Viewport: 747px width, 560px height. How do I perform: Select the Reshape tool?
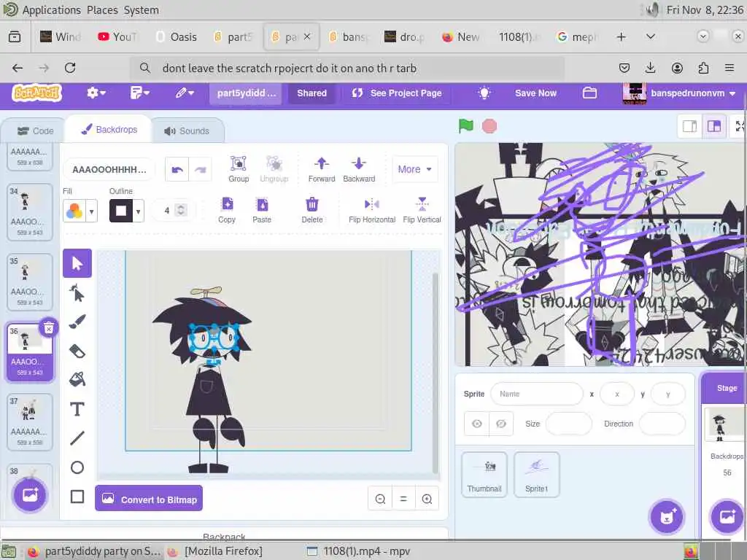pos(77,293)
